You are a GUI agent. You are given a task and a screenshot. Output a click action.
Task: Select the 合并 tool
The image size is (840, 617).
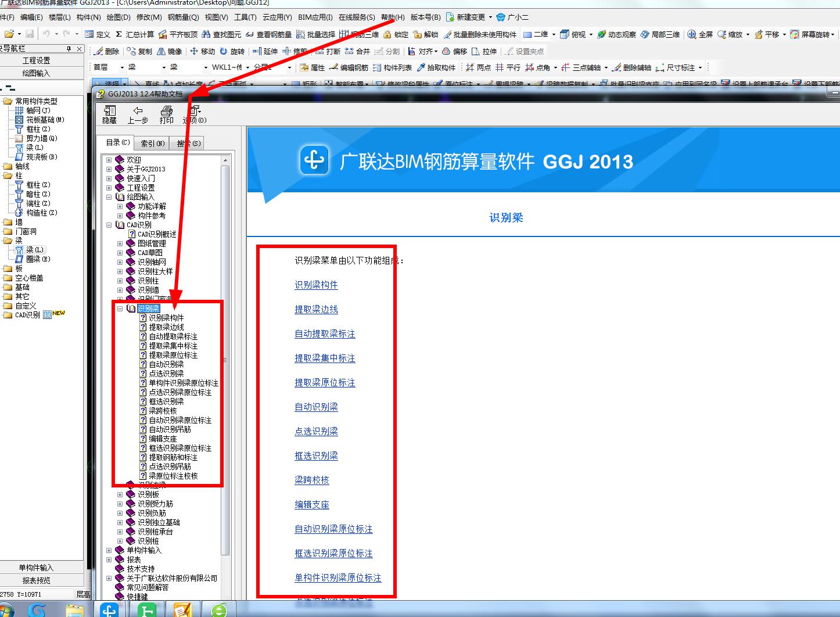pos(357,51)
